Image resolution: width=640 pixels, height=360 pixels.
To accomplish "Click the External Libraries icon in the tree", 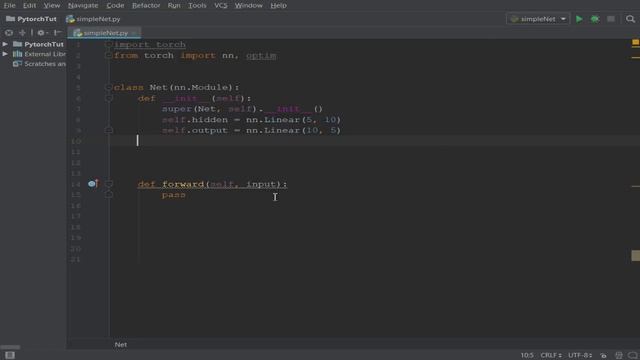I will point(17,54).
